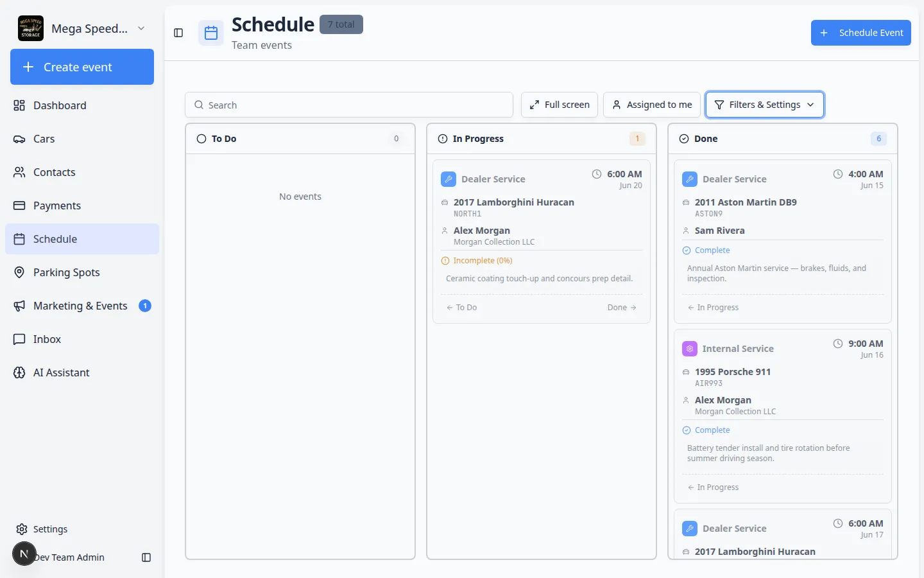Move Porsche 911 card to In Progress

click(x=713, y=487)
